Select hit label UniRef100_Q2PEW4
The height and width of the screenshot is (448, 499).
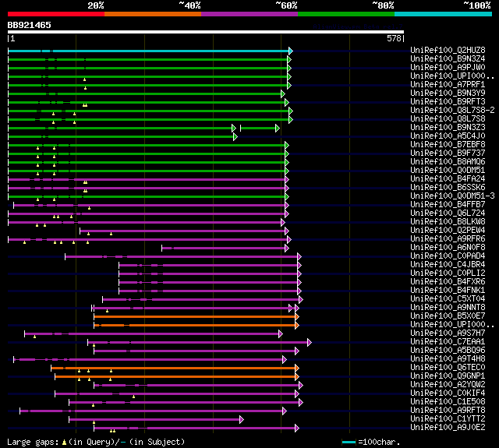coord(448,231)
